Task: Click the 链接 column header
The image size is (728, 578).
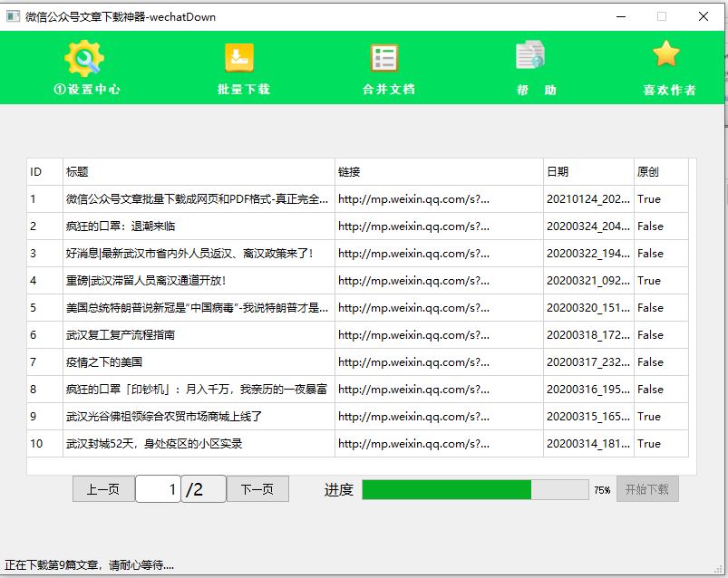Action: click(x=439, y=171)
